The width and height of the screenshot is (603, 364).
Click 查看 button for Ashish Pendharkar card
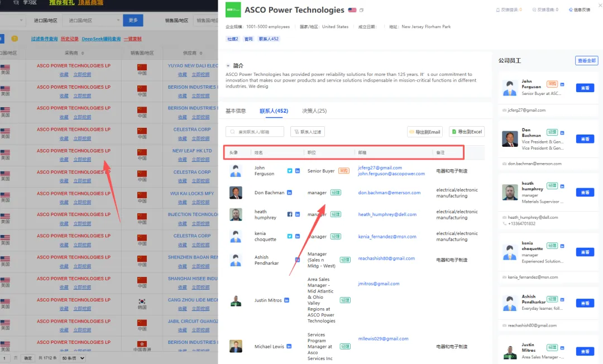coord(585,303)
